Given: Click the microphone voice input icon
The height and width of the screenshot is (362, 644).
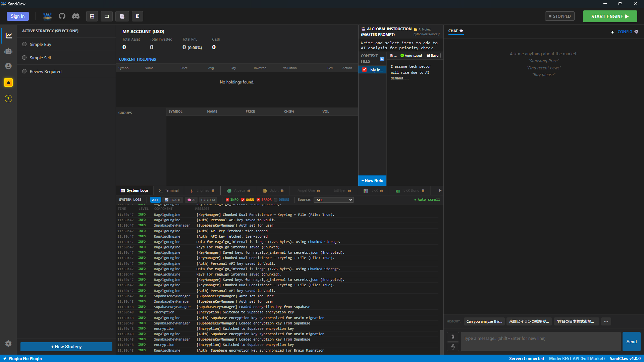Looking at the screenshot, I should (453, 347).
